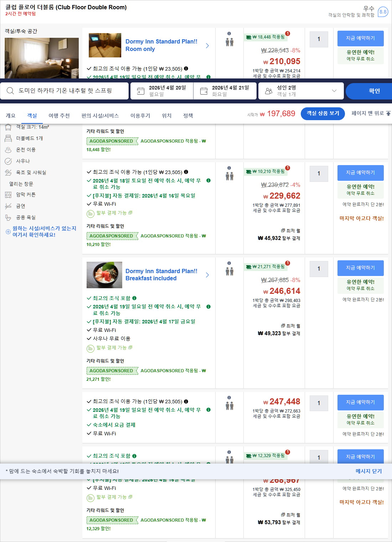Click the search magnifier icon

[x=10, y=91]
